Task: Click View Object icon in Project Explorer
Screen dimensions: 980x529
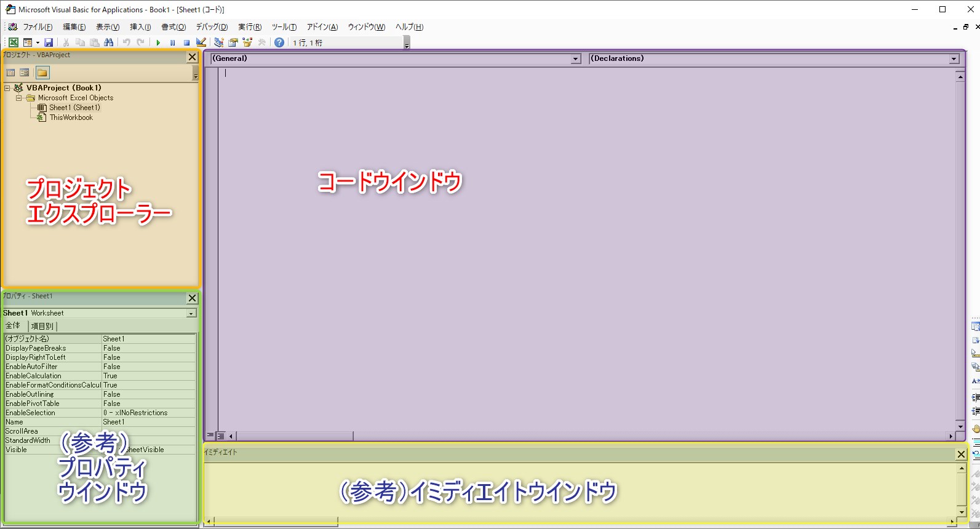Action: 25,73
